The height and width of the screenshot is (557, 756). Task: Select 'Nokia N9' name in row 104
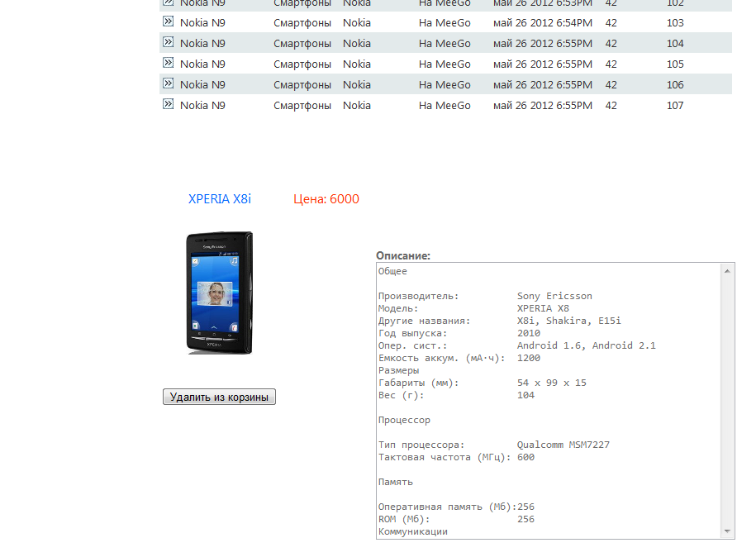point(202,44)
